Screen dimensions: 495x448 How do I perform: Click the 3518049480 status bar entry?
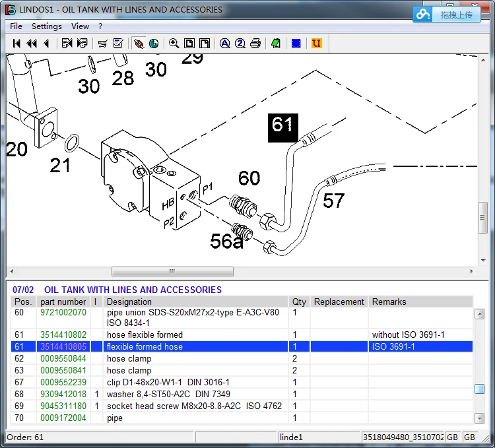coord(403,437)
